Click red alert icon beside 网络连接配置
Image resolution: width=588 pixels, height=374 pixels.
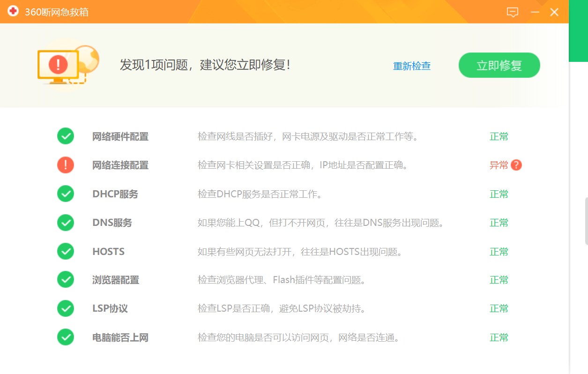[66, 165]
